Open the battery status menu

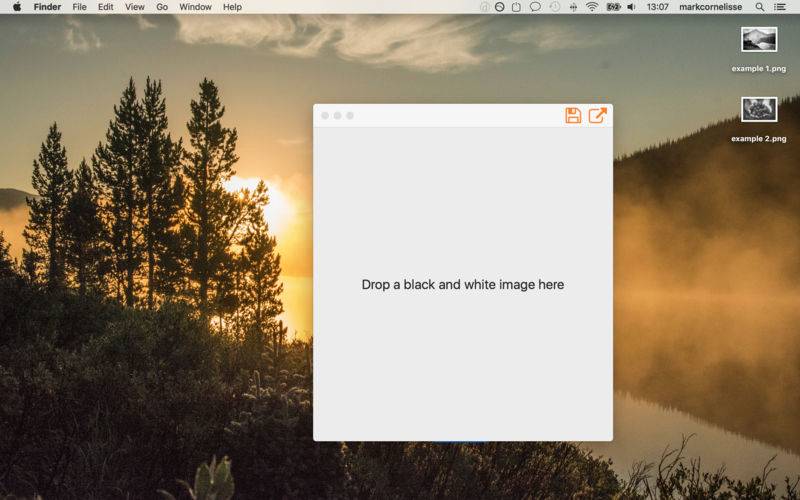pos(613,7)
